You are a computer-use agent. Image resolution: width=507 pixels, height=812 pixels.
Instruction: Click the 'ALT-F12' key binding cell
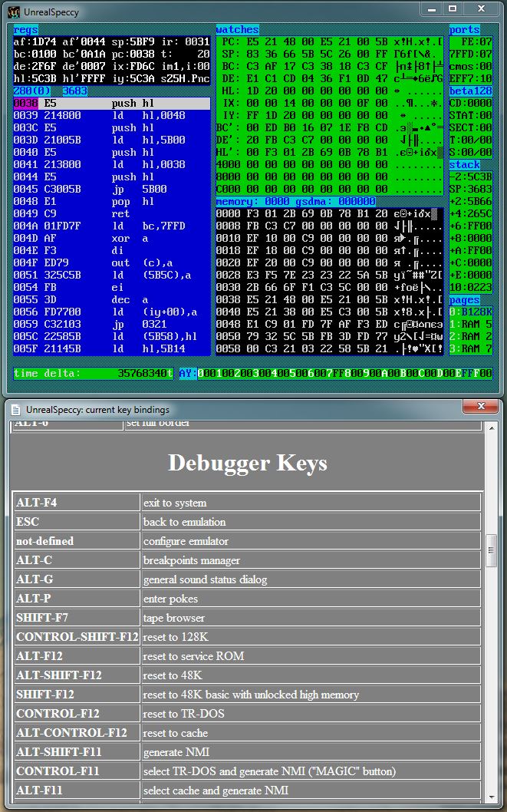click(x=77, y=656)
